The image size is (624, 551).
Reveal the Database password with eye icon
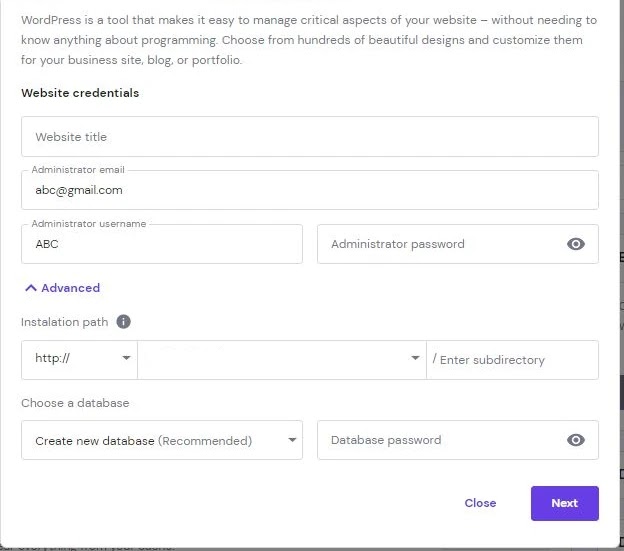tap(575, 440)
